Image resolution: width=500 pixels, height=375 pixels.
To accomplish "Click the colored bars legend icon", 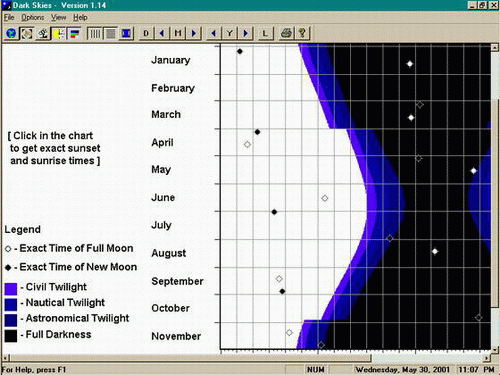I will pyautogui.click(x=75, y=33).
